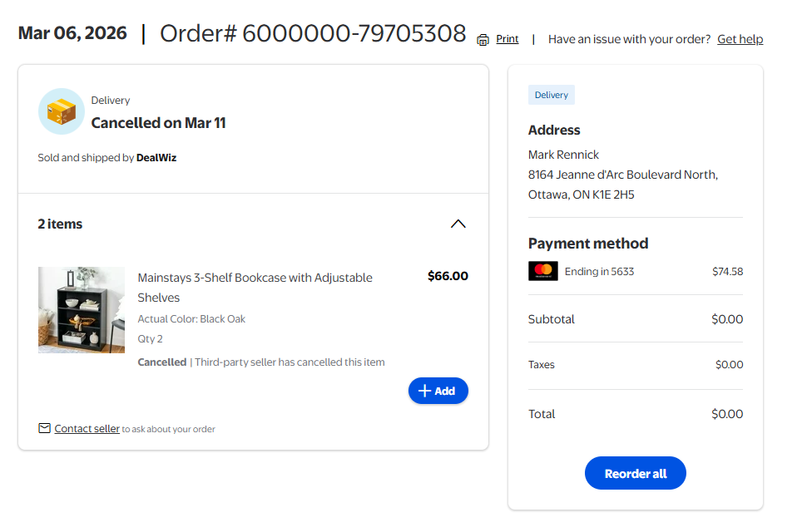The height and width of the screenshot is (532, 802).
Task: Open the Print link
Action: [507, 39]
